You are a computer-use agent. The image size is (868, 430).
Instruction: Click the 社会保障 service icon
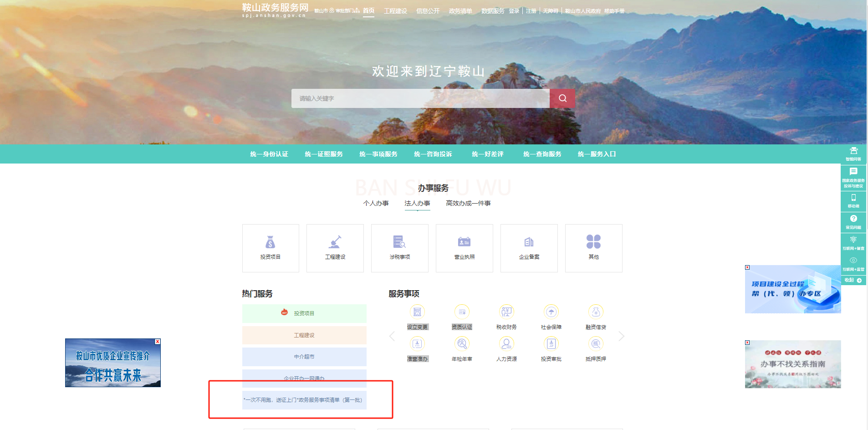[x=551, y=312]
